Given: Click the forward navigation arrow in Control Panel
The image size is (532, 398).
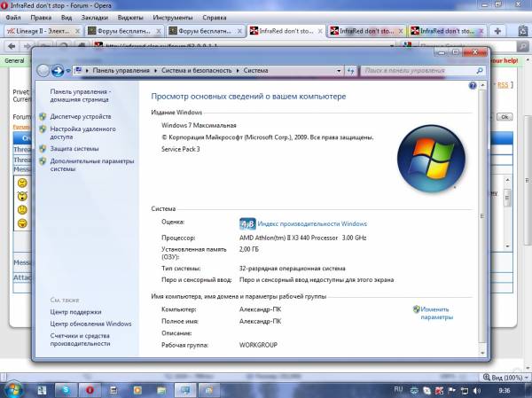Looking at the screenshot, I should [58, 71].
